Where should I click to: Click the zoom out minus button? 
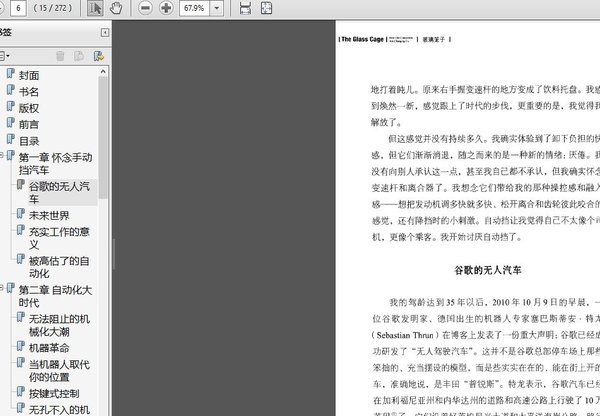click(x=145, y=8)
